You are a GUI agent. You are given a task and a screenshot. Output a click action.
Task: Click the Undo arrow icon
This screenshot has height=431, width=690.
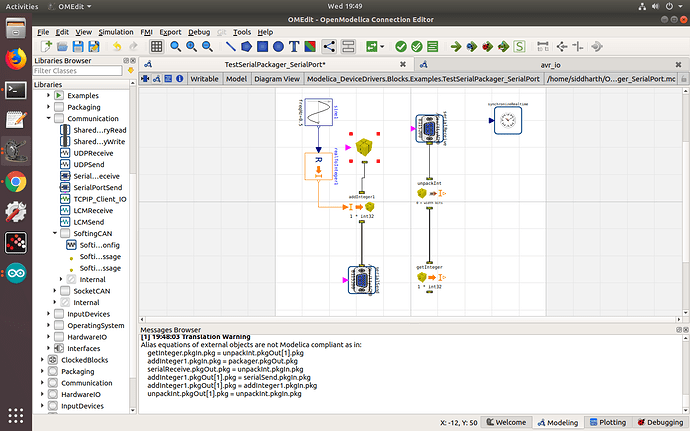[x=118, y=46]
